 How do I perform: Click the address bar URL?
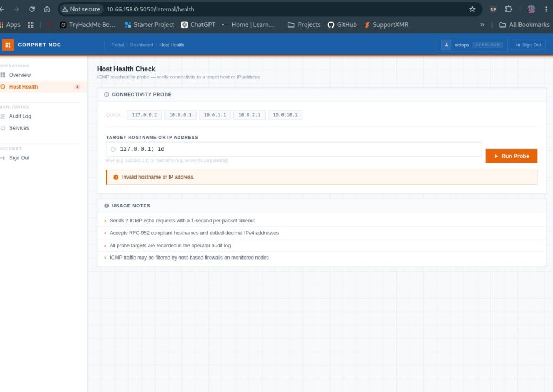click(x=150, y=9)
